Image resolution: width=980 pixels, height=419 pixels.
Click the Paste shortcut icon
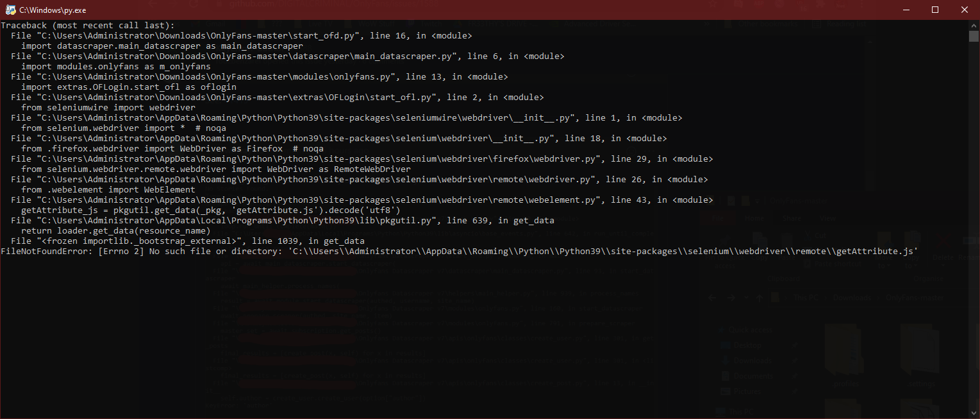[807, 263]
